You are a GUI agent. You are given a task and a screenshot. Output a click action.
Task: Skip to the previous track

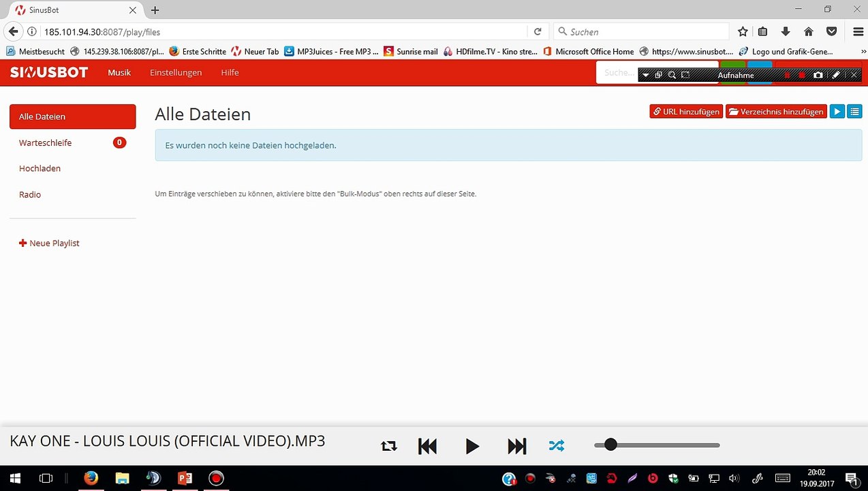click(x=427, y=446)
